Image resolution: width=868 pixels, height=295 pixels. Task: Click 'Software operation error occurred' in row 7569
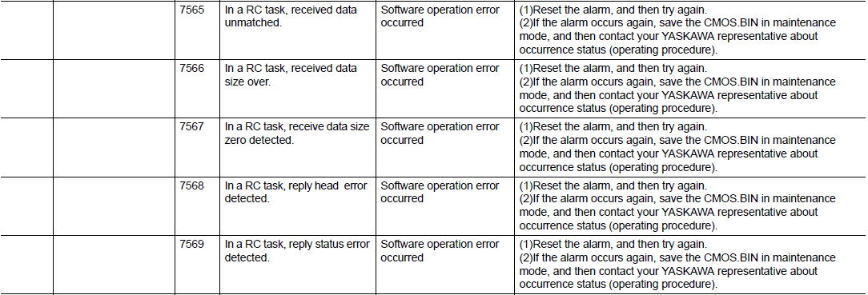(440, 251)
